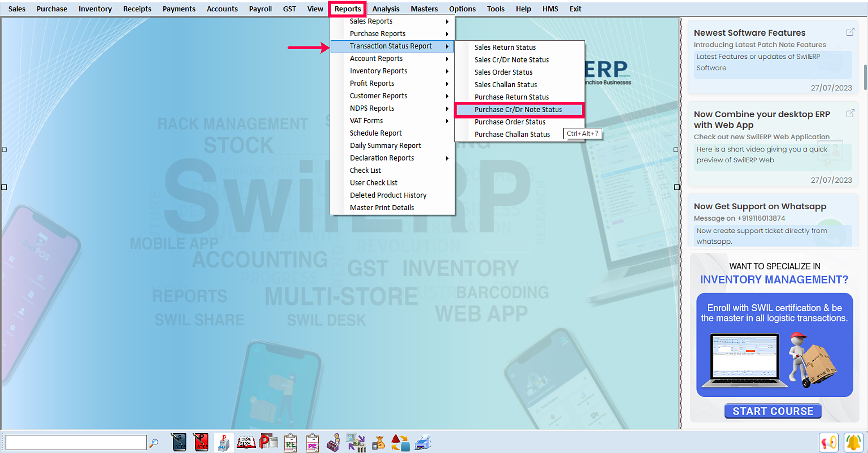
Task: Open Newest Software Features card external link icon
Action: point(850,32)
